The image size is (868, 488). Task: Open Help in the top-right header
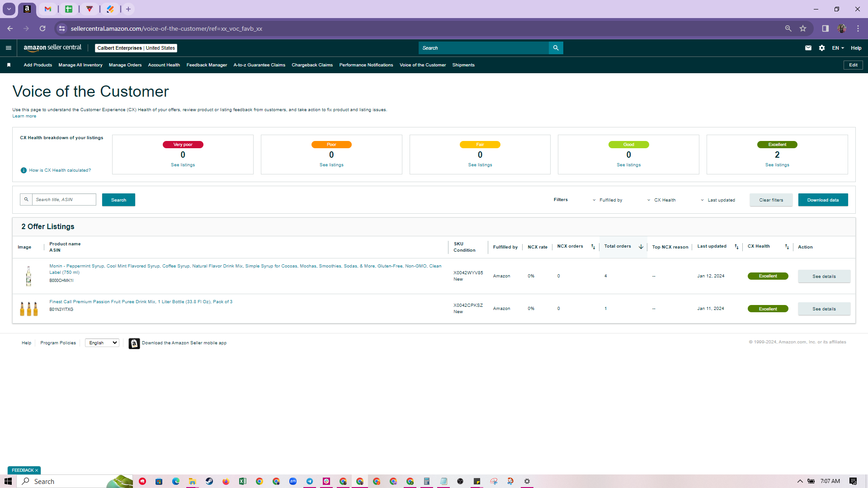tap(856, 48)
